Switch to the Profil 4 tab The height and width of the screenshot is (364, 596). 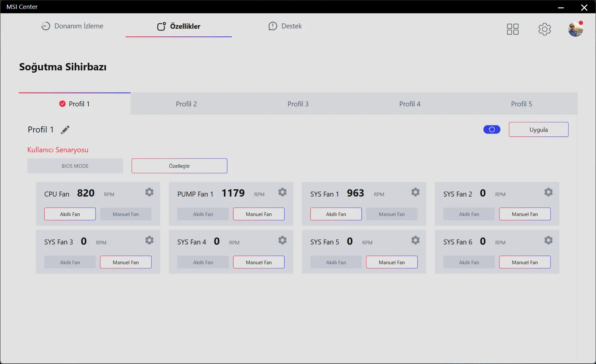click(x=410, y=104)
